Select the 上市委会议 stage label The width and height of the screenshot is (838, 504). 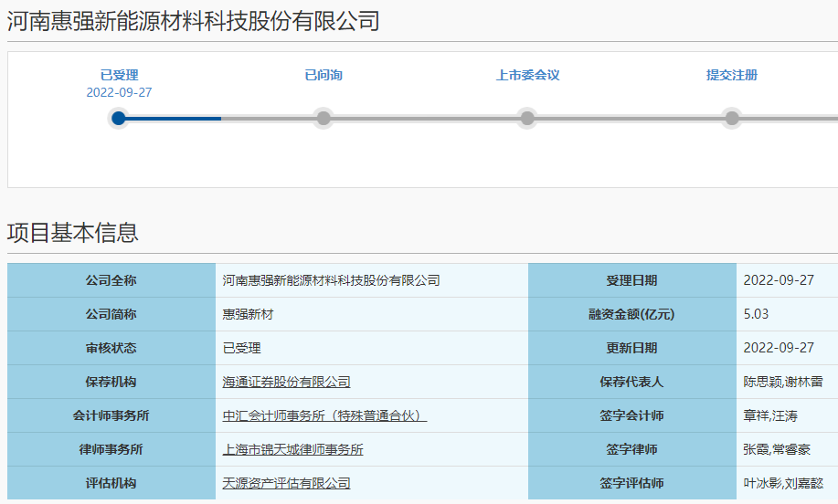click(x=527, y=75)
